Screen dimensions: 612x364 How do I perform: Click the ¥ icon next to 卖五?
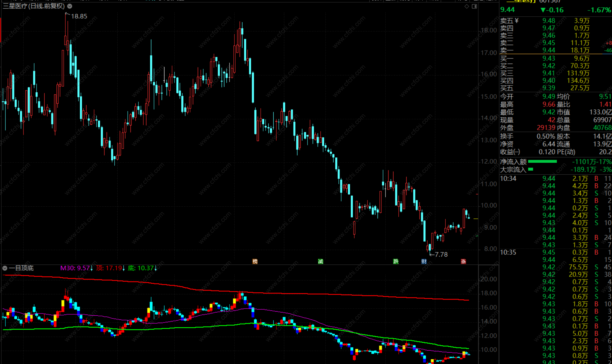(517, 20)
